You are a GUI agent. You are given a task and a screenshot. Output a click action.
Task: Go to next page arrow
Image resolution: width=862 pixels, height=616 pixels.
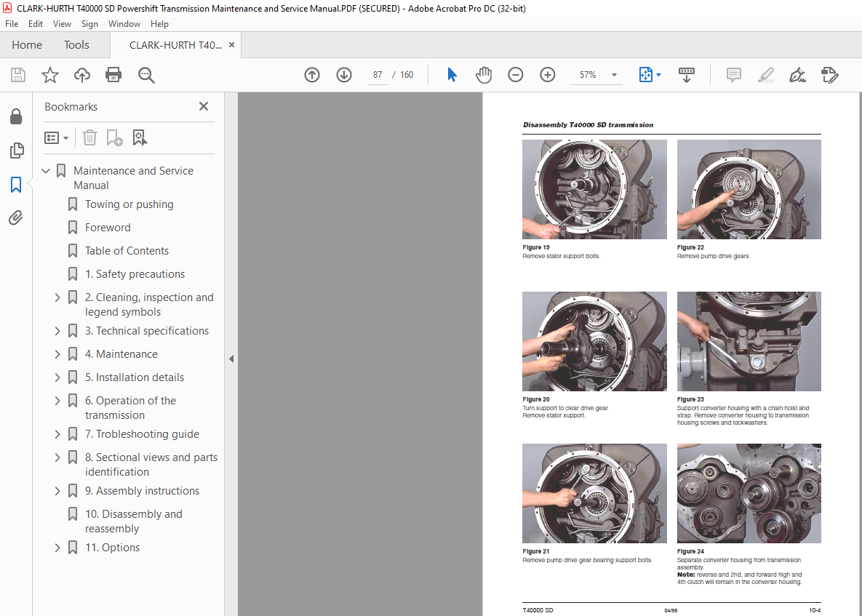(344, 75)
